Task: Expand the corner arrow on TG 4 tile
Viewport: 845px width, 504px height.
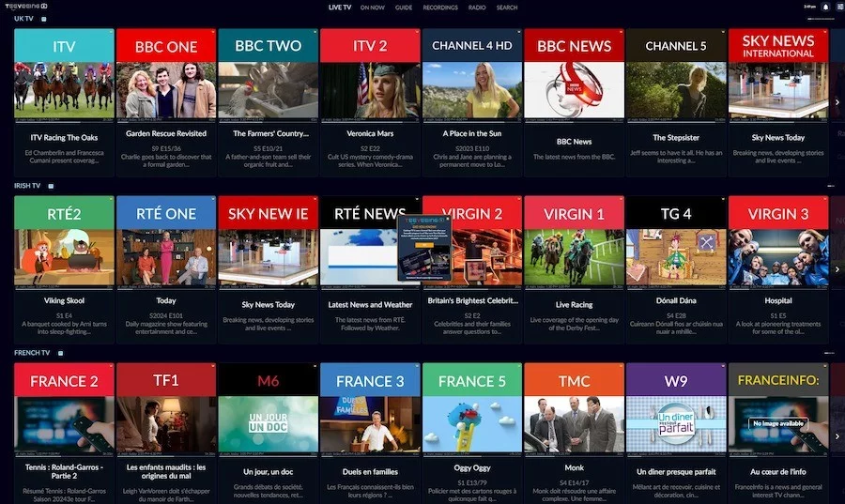Action: tap(723, 200)
